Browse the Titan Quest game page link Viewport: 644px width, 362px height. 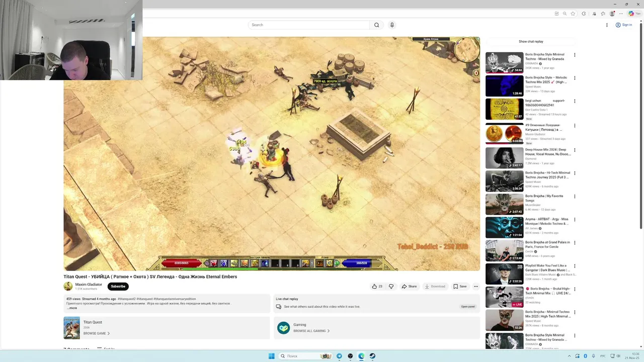(x=96, y=333)
